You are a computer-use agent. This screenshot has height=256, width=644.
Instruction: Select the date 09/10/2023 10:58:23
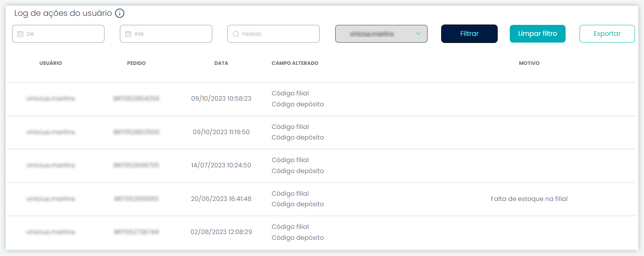click(x=221, y=98)
